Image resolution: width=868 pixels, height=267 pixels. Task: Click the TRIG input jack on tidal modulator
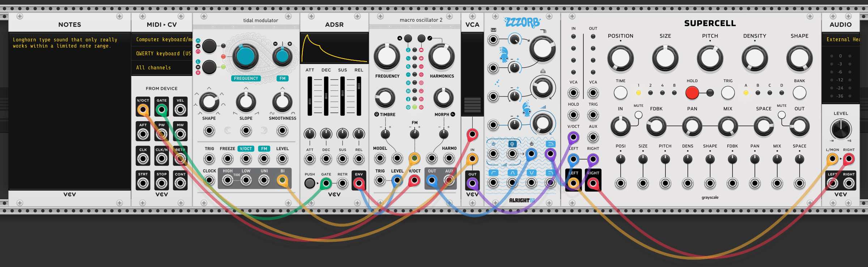pyautogui.click(x=209, y=158)
